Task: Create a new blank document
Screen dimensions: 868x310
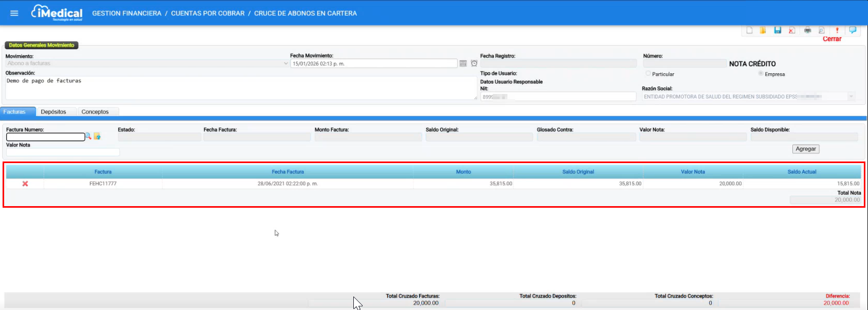Action: coord(749,31)
